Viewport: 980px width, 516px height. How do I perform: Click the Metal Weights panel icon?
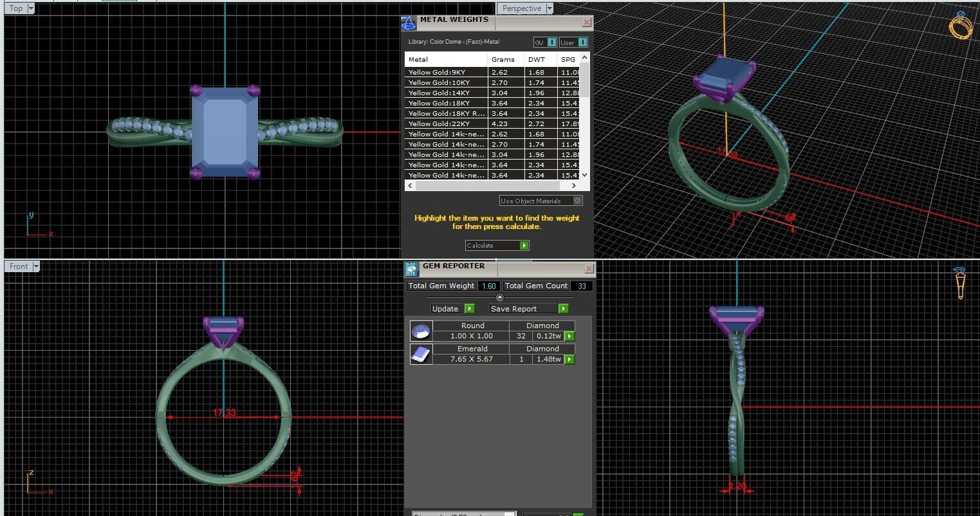409,23
